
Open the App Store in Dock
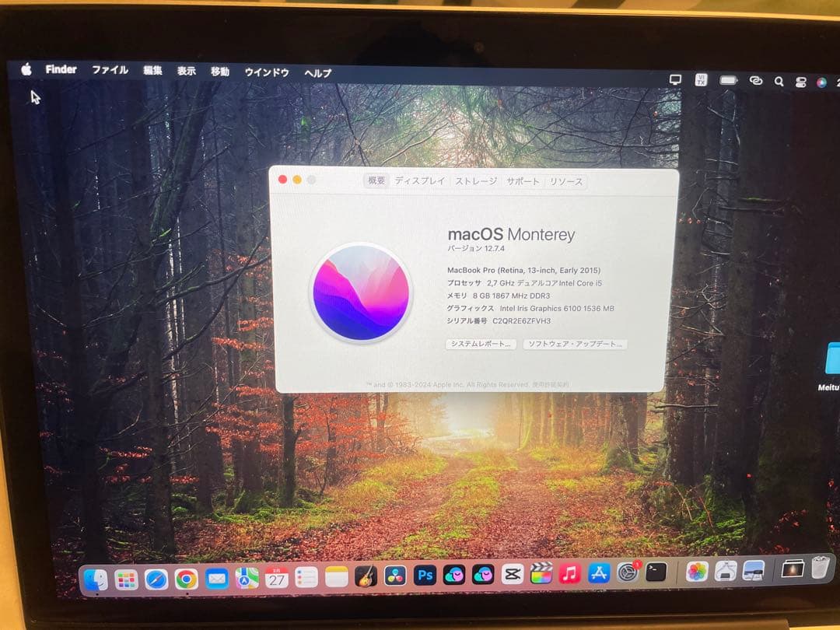tap(599, 573)
